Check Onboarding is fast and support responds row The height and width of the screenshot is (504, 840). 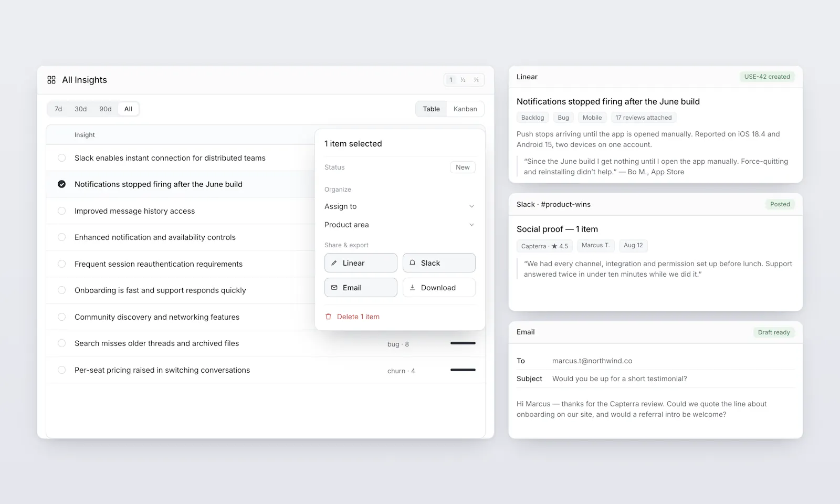point(61,290)
